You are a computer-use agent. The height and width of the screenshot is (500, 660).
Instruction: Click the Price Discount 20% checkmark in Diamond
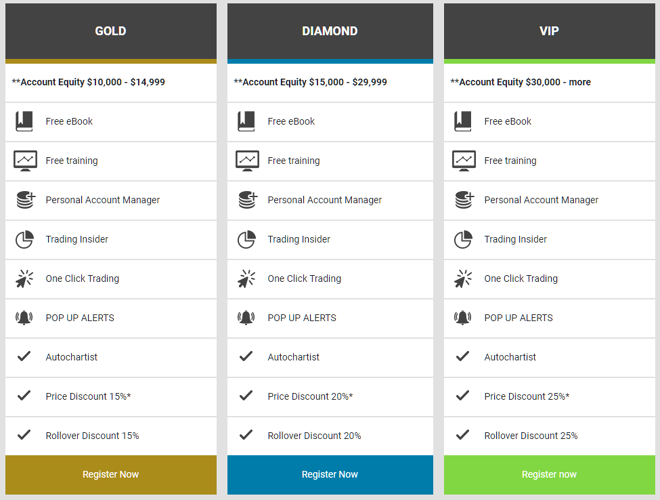[x=246, y=396]
